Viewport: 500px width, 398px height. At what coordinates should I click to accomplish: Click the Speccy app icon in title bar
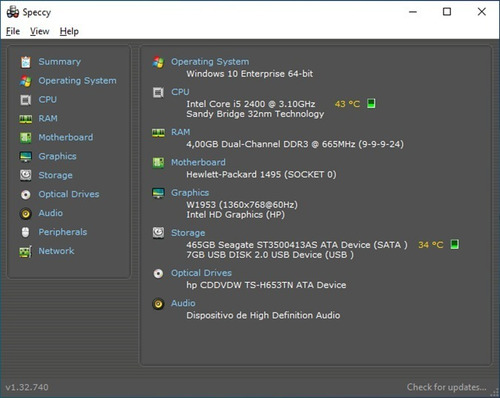coord(13,12)
